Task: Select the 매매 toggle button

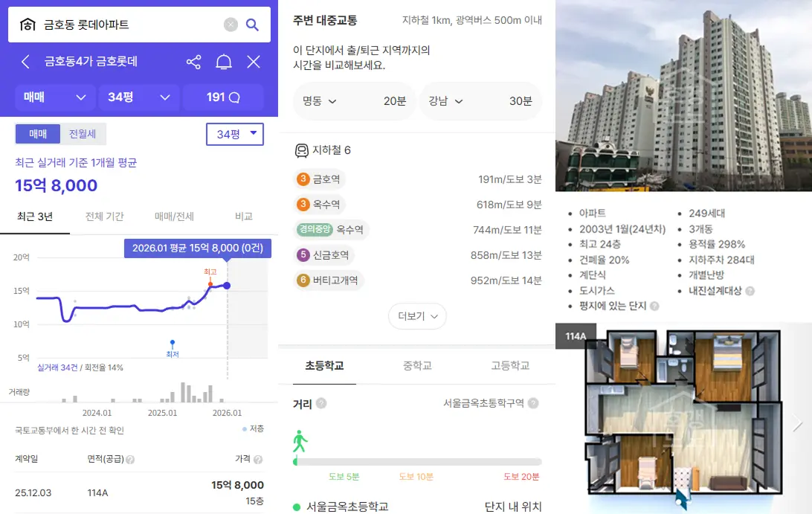Action: (x=38, y=134)
